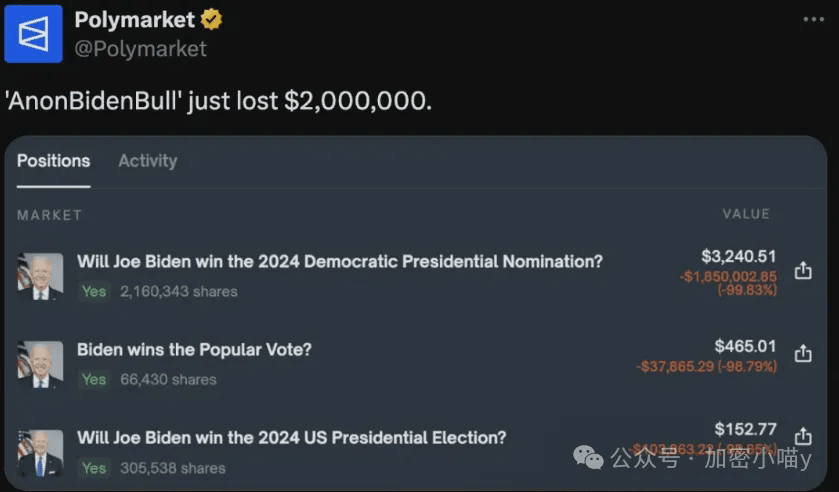Switch to the Activity tab

click(x=147, y=161)
